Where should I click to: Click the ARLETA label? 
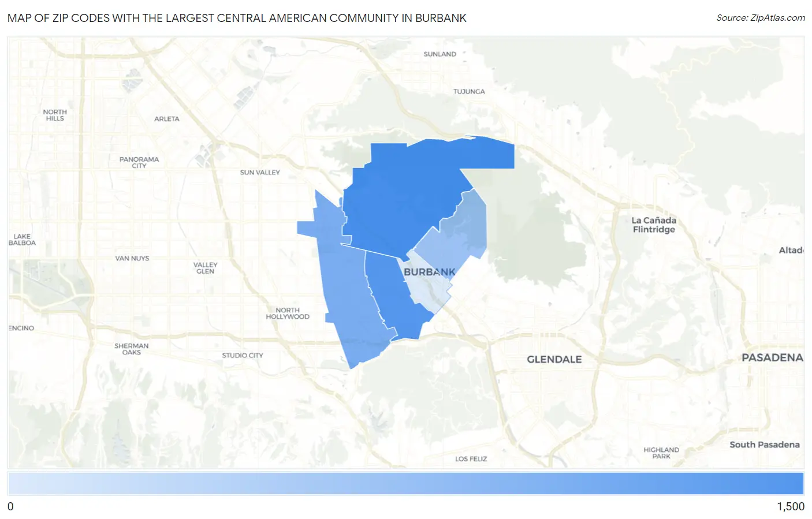167,119
